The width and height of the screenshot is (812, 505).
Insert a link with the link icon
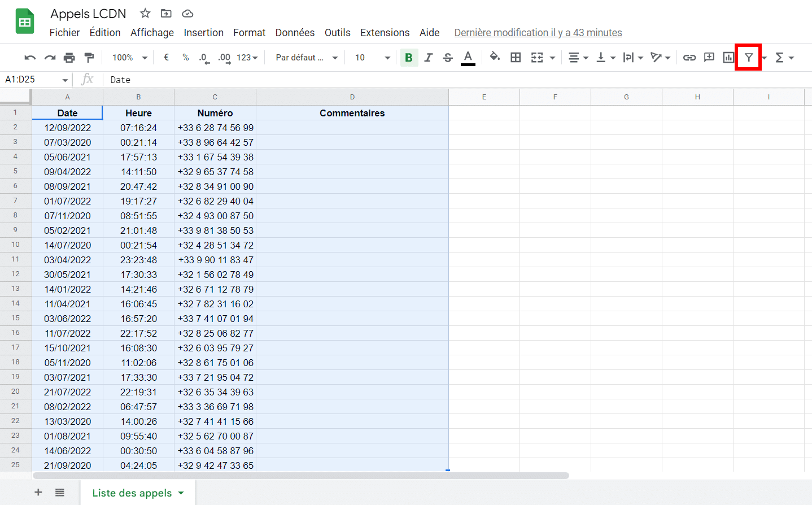click(x=689, y=57)
